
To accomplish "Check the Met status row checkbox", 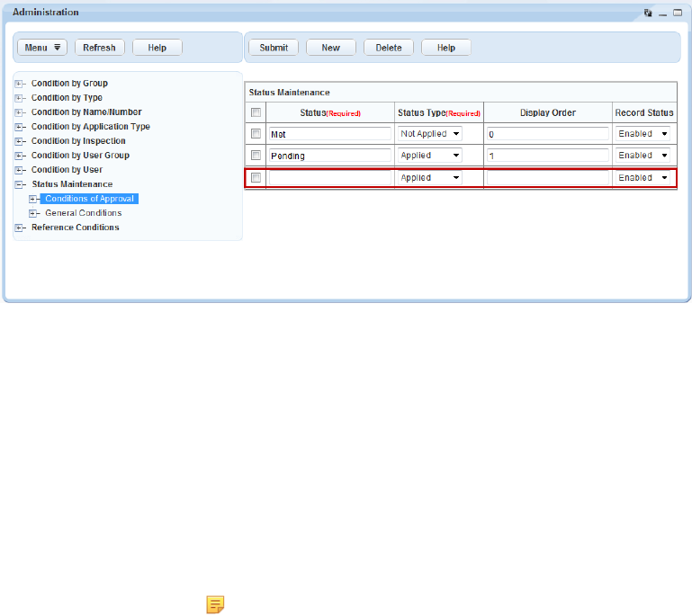I will 256,133.
